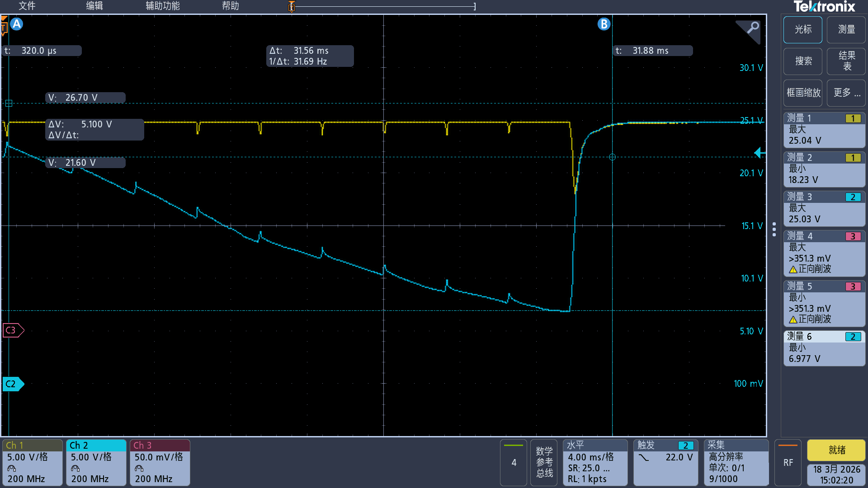Select cursor B marker
The image size is (868, 488).
coord(604,24)
